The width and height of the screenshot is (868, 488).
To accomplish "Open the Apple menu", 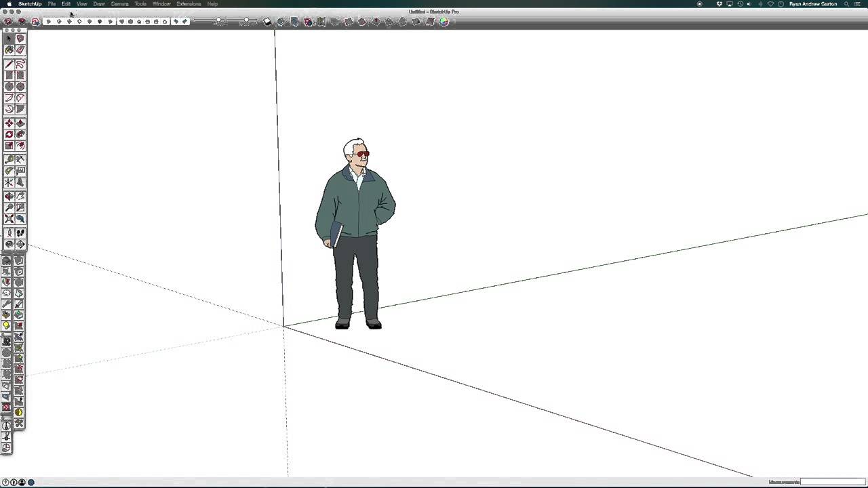I will coord(9,4).
